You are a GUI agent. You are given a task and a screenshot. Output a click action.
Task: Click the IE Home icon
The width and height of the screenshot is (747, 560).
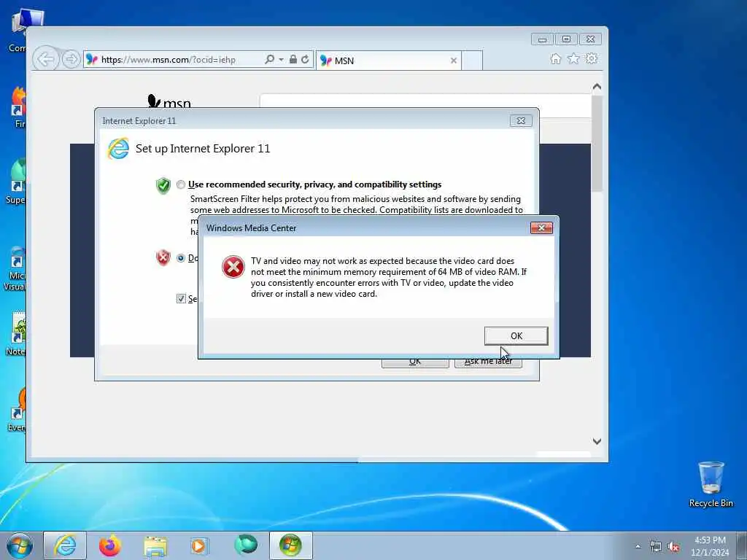(x=555, y=58)
